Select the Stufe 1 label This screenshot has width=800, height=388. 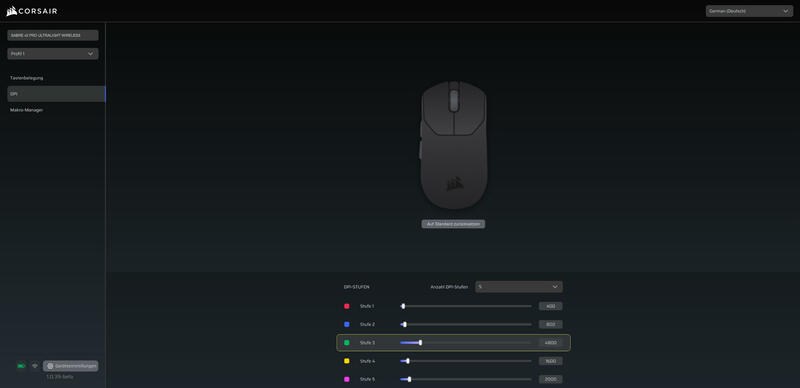(x=367, y=306)
